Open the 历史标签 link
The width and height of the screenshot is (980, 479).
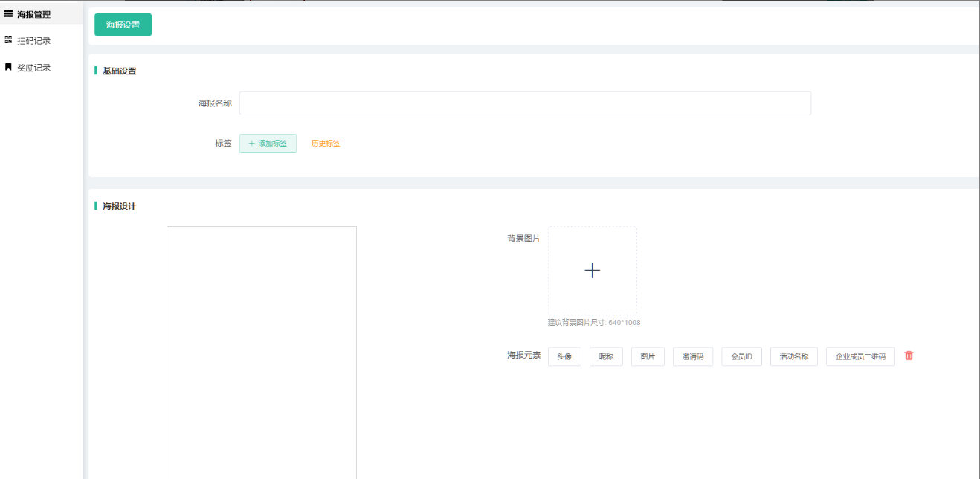point(326,144)
